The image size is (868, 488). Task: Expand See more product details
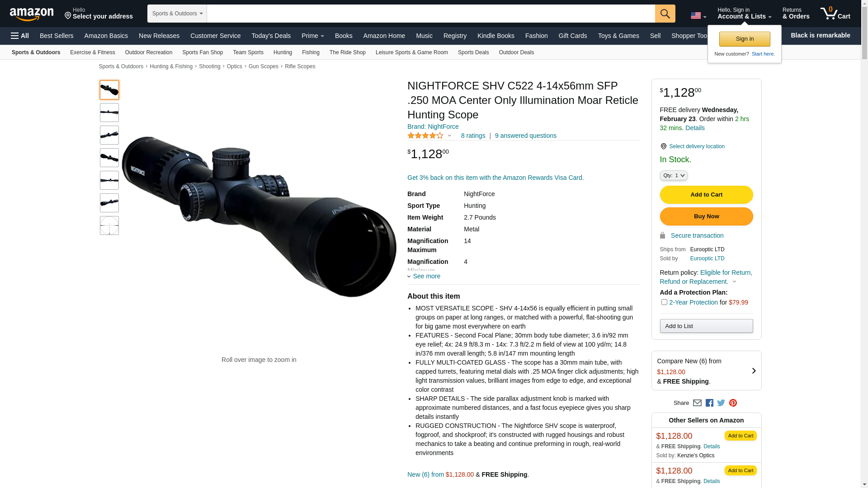tap(424, 276)
